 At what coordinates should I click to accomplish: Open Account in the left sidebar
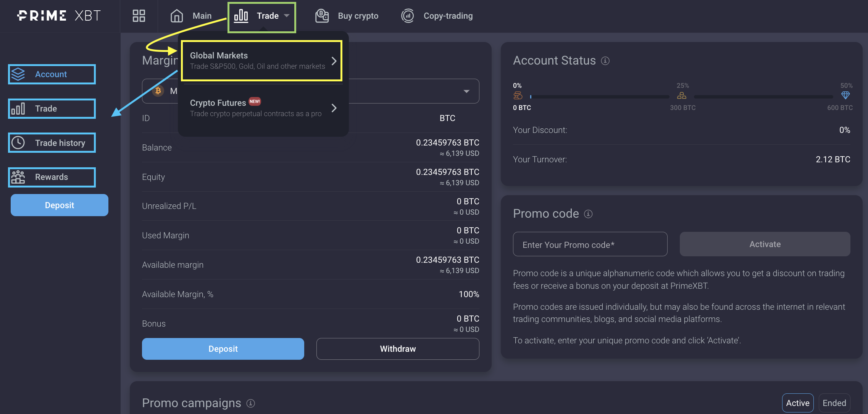(x=52, y=74)
